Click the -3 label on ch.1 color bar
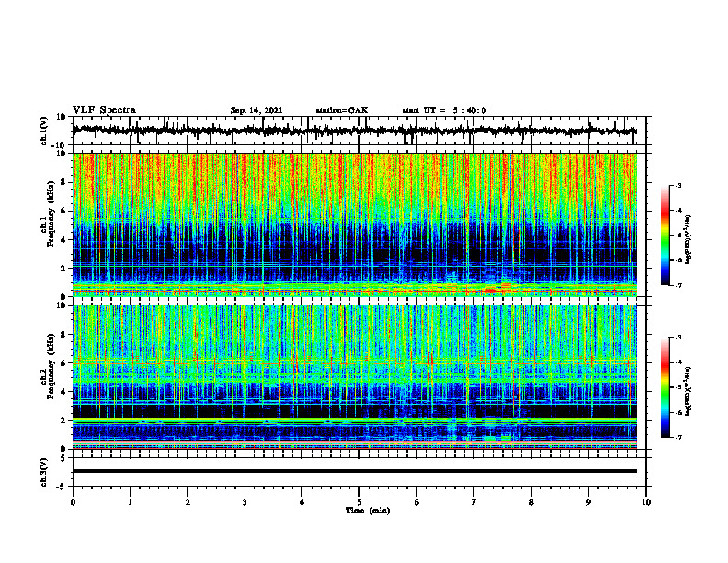The width and height of the screenshot is (728, 563). [x=678, y=186]
